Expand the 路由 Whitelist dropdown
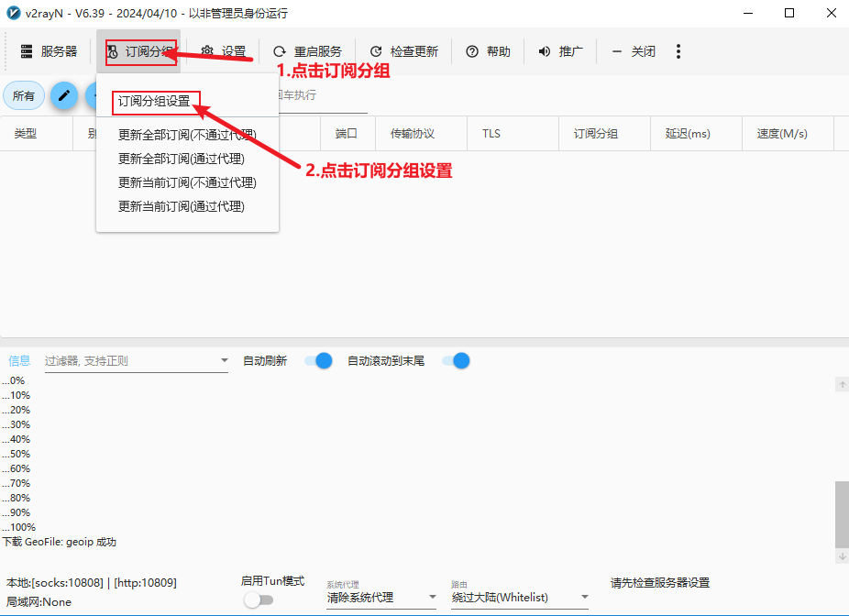 [520, 598]
